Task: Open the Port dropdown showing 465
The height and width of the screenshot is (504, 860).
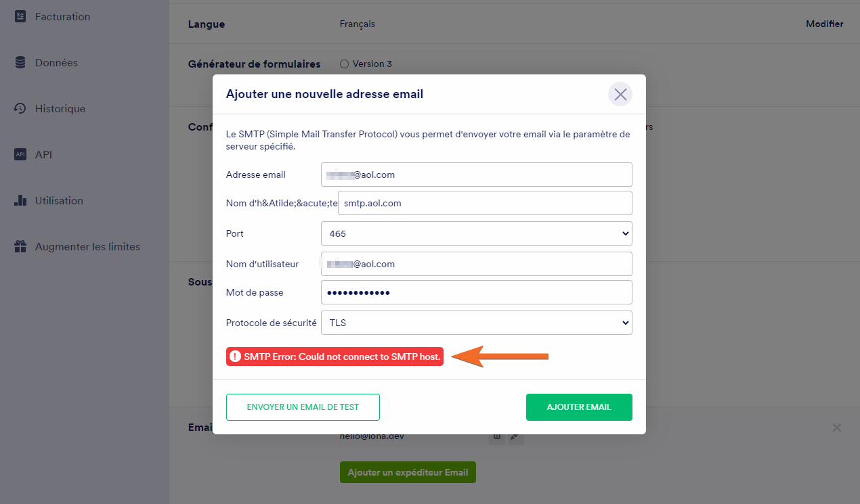Action: tap(476, 233)
